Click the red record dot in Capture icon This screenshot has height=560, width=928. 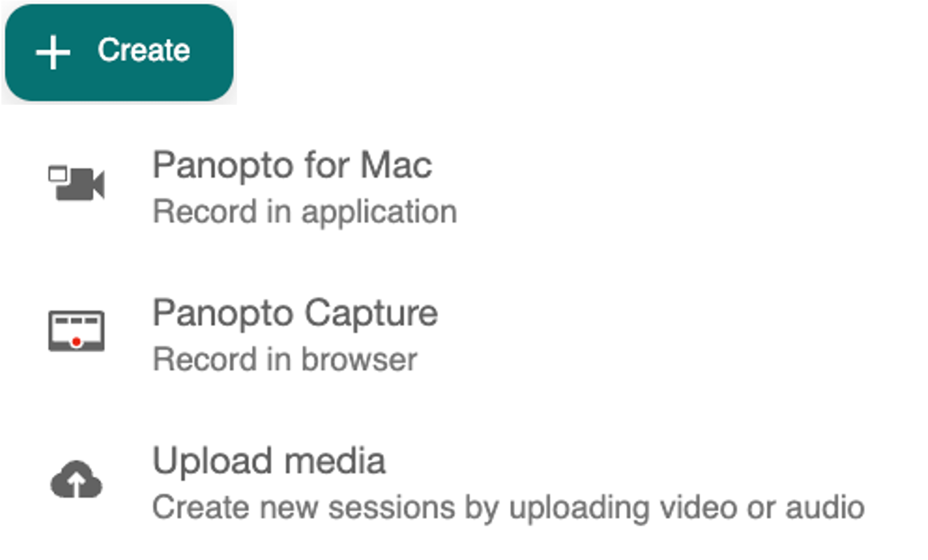pyautogui.click(x=77, y=342)
